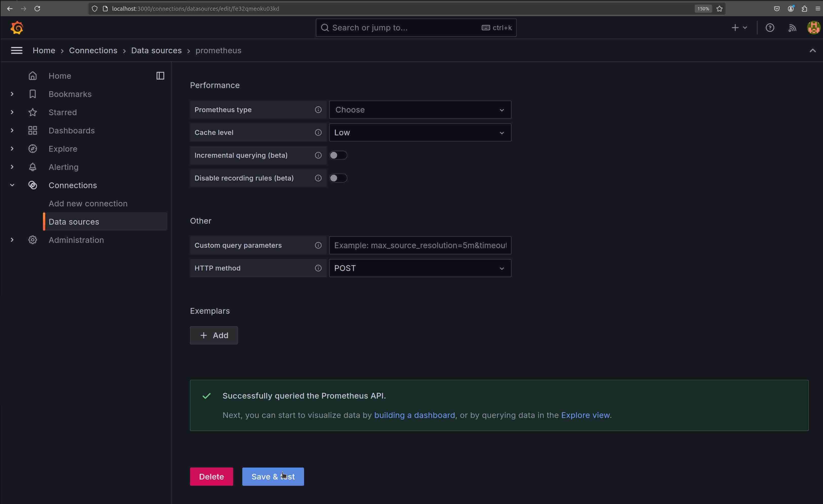Click the info icon next to Cache level

coord(318,132)
